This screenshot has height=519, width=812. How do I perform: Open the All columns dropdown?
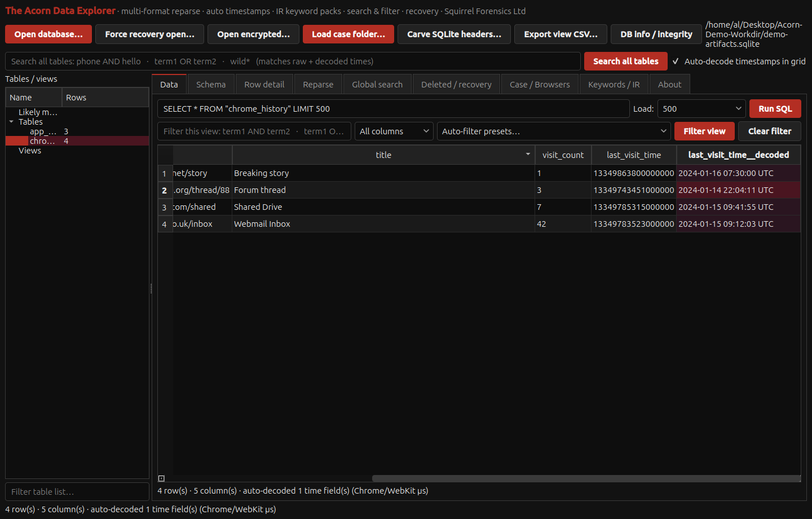[x=394, y=131]
